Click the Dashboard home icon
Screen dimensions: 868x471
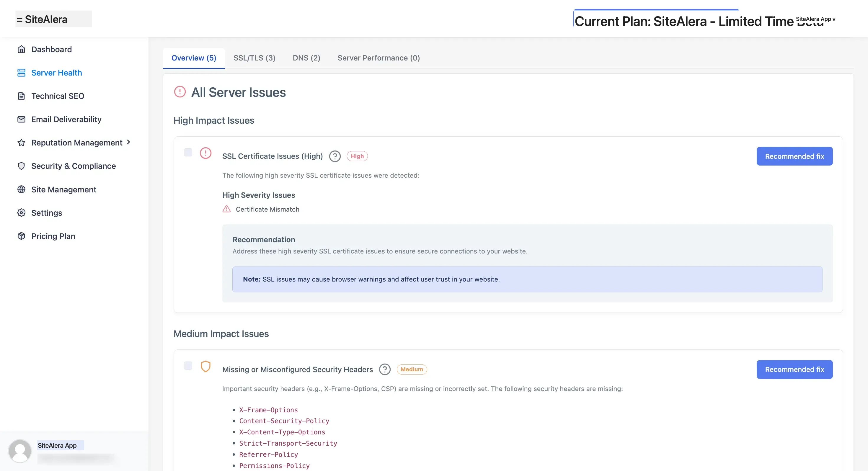21,49
